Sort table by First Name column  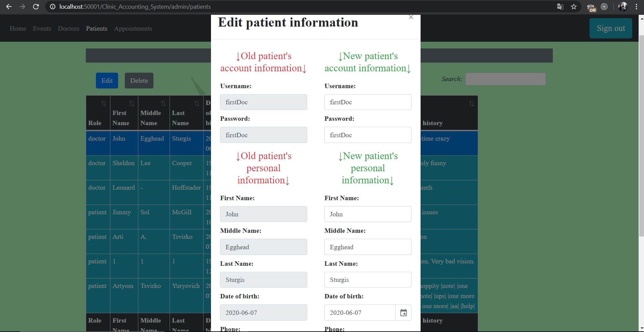pyautogui.click(x=132, y=104)
